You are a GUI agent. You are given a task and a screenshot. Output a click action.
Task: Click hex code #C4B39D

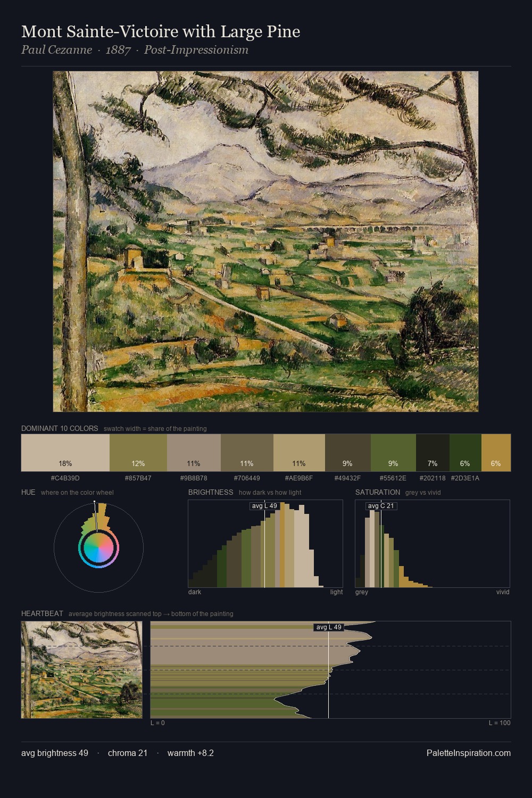65,478
